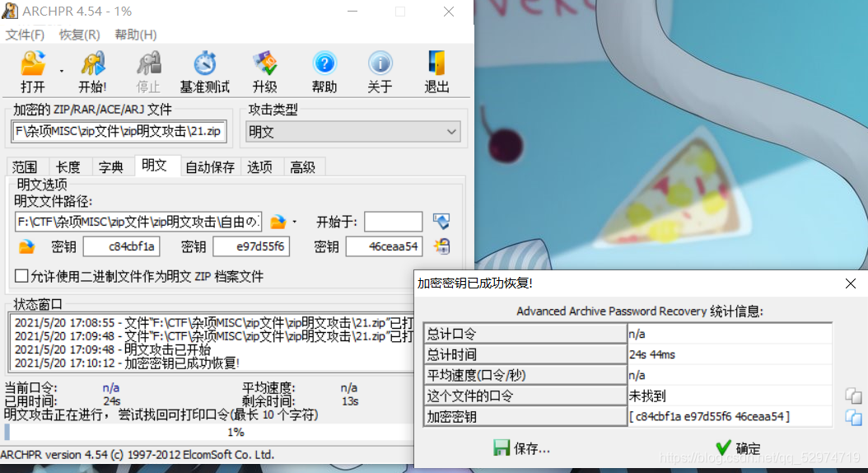Image resolution: width=868 pixels, height=473 pixels.
Task: Select the 17:08:55 log entry in the status window
Action: [x=214, y=323]
